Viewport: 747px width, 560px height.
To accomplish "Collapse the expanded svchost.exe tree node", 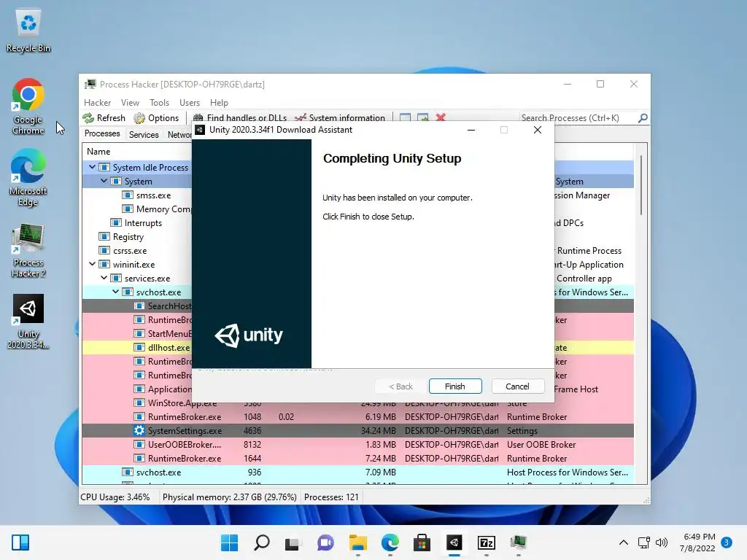I will click(116, 292).
